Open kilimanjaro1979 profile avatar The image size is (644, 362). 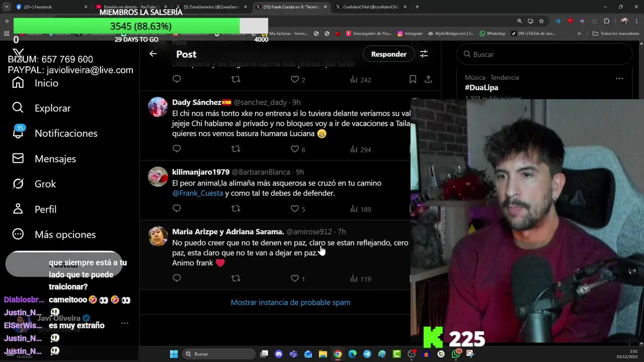coord(158,176)
